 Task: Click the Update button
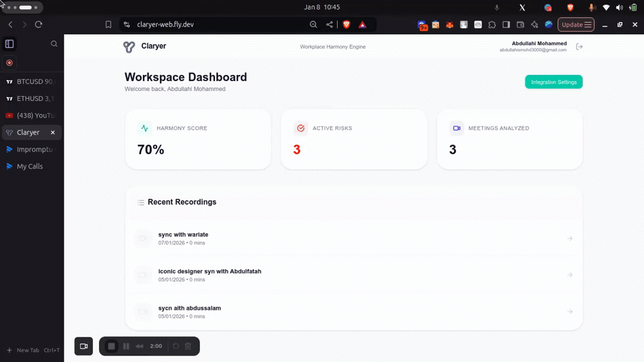tap(576, 25)
